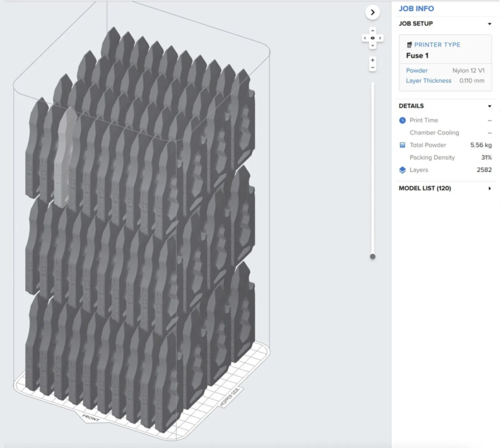Open the Powder setting link
Screen dimensions: 504x448
coord(417,71)
